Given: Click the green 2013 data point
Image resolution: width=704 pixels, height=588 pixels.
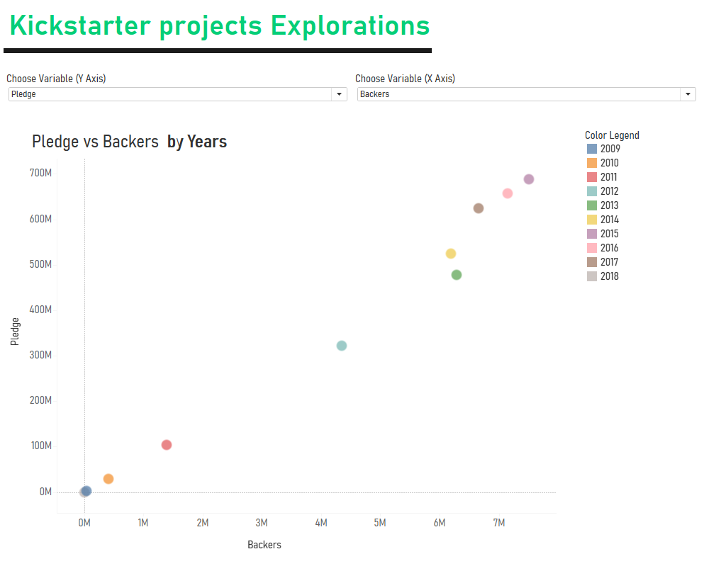Looking at the screenshot, I should click(457, 275).
